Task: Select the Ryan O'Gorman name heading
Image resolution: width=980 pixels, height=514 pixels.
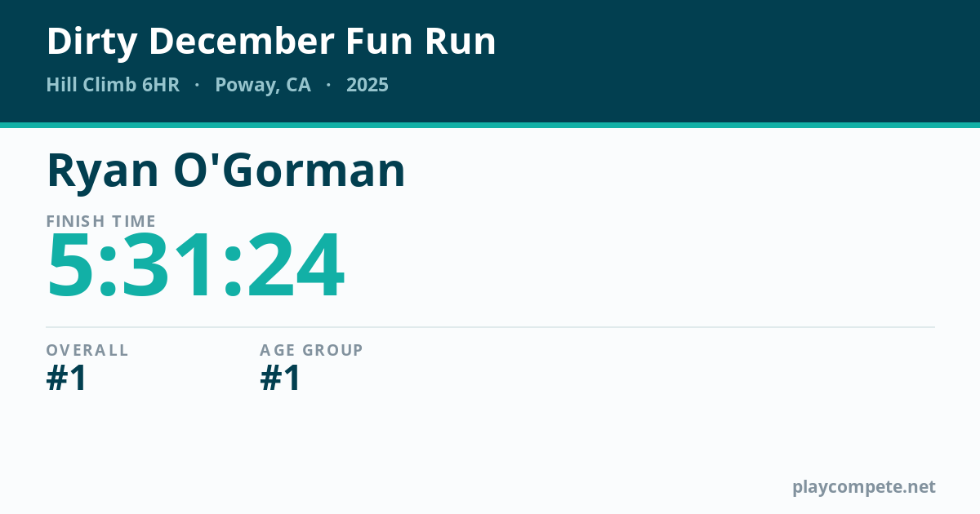Action: pyautogui.click(x=226, y=171)
